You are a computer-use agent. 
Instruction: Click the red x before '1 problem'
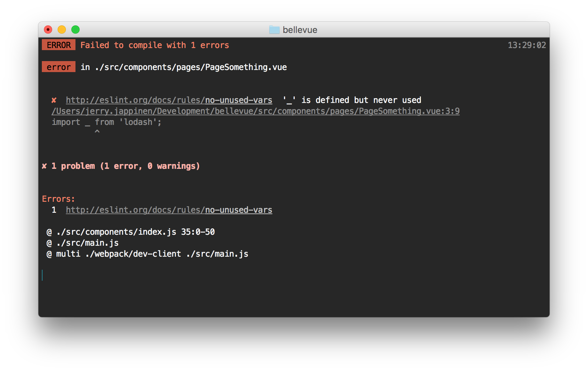[x=44, y=166]
